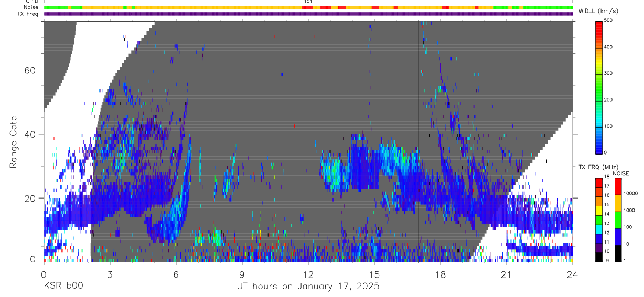Click the '18' tick on UT hours axis
644x297 pixels.
[441, 274]
